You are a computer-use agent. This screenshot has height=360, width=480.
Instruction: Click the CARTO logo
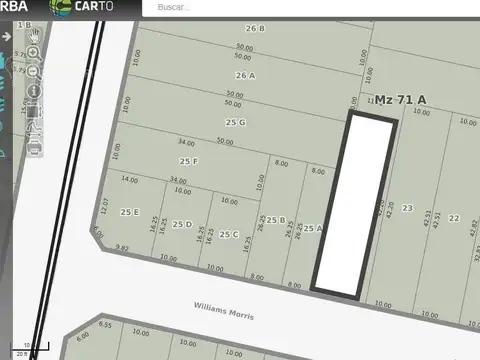82,7
